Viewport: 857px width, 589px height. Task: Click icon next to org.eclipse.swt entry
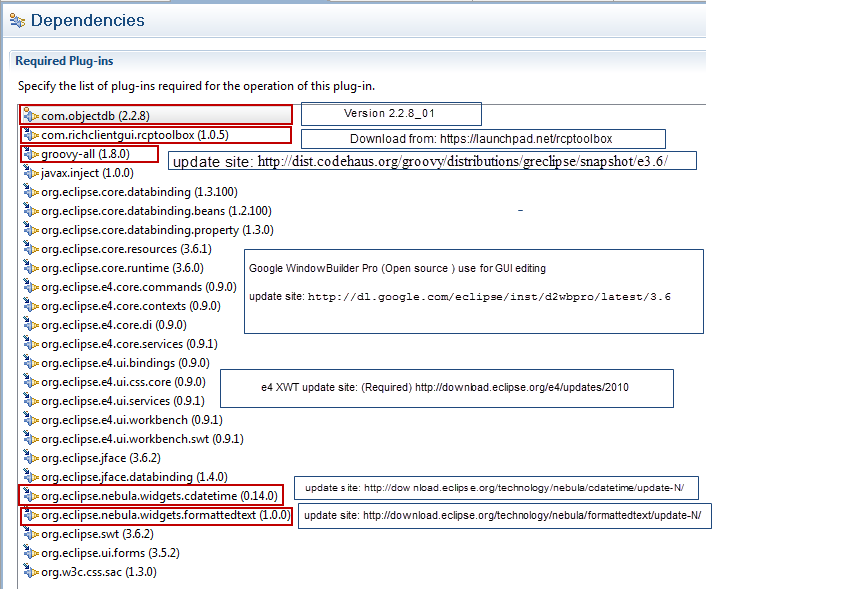pos(31,534)
